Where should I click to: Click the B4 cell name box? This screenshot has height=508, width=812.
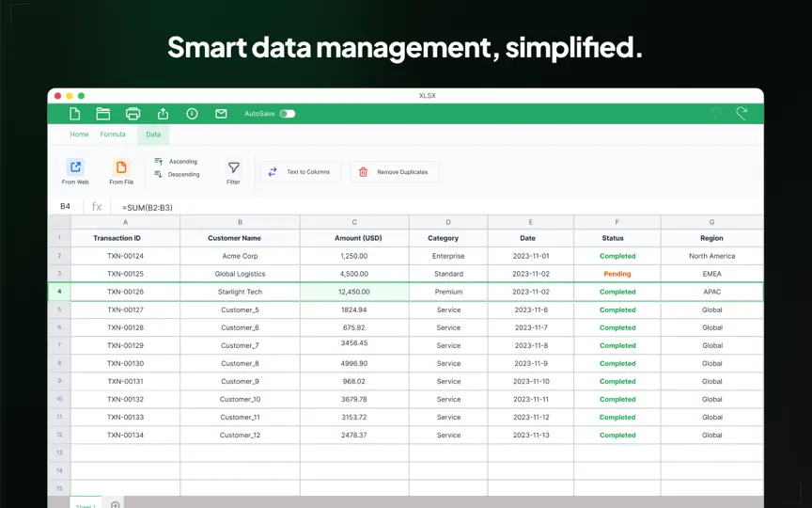coord(65,206)
